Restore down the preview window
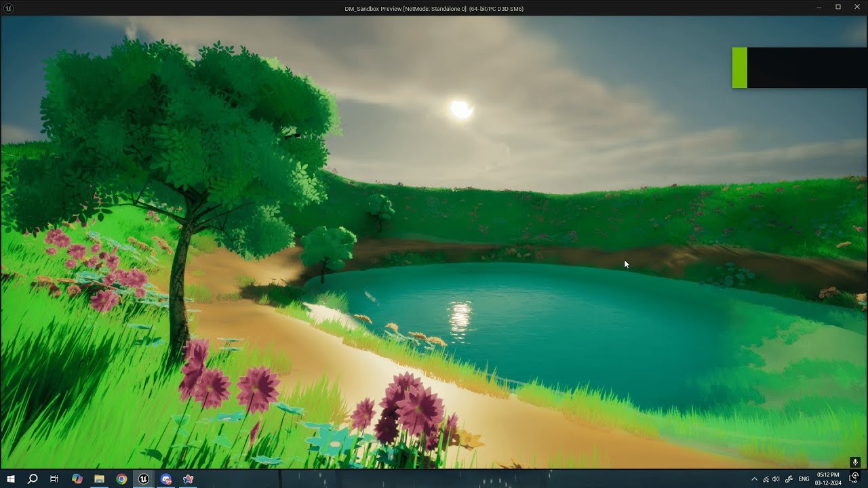This screenshot has width=868, height=488. pos(838,7)
